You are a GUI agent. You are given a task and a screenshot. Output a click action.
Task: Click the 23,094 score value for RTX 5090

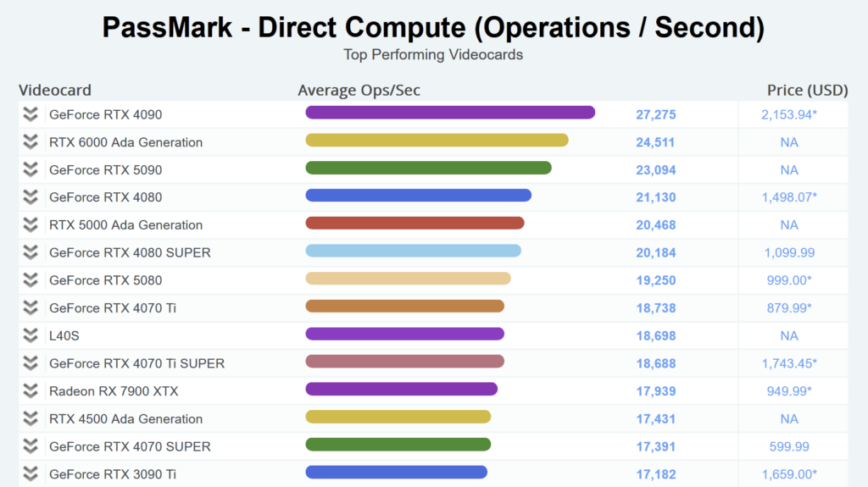[656, 170]
